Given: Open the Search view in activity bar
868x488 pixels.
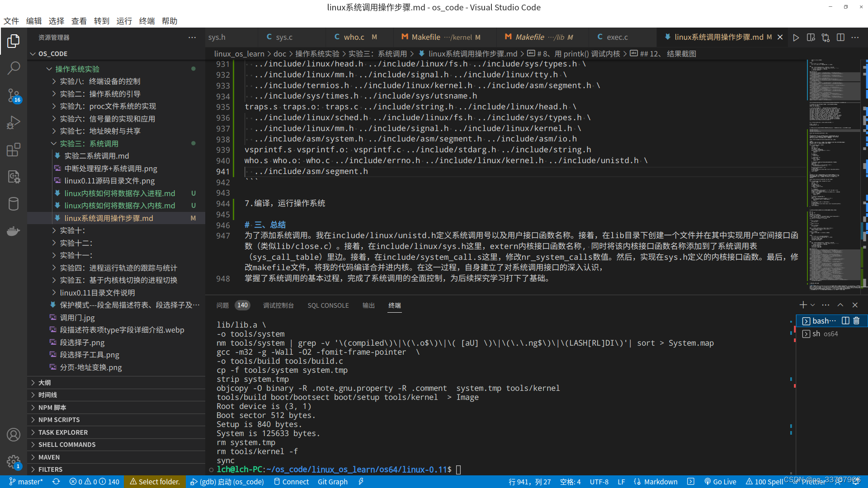Looking at the screenshot, I should click(x=14, y=68).
